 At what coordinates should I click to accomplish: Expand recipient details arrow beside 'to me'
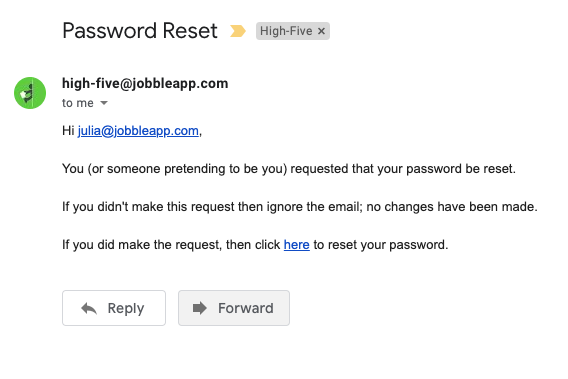[x=104, y=103]
